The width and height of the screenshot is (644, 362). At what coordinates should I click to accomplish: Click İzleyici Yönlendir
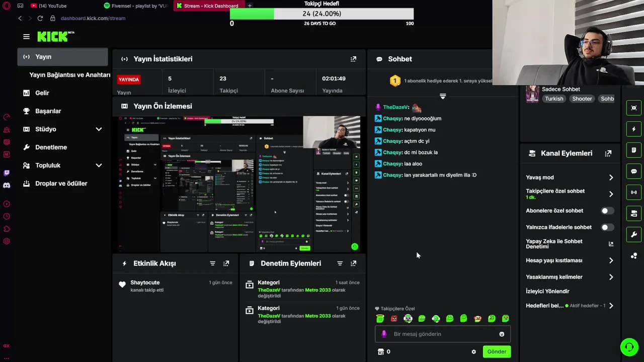(x=547, y=291)
